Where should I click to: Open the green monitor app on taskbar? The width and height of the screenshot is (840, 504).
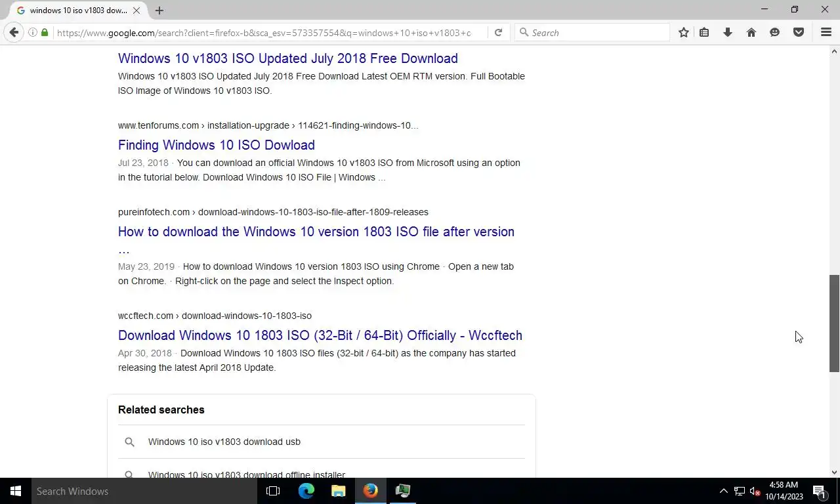click(x=403, y=491)
